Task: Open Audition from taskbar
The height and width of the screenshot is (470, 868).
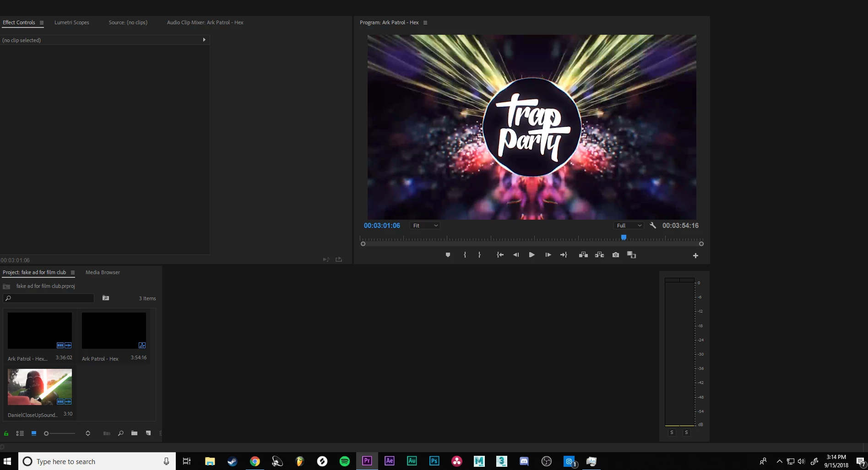Action: click(412, 461)
